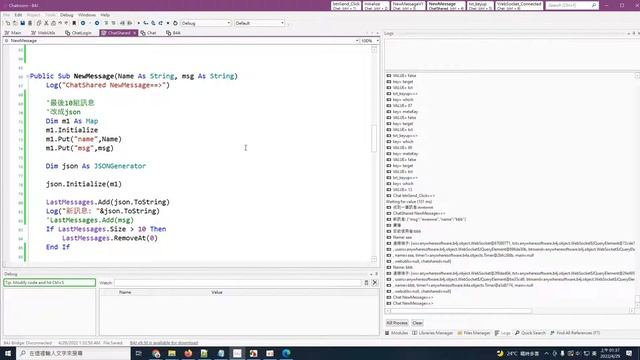The height and width of the screenshot is (360, 640).
Task: Jump to txt_keyup recent location
Action: tap(480, 5)
